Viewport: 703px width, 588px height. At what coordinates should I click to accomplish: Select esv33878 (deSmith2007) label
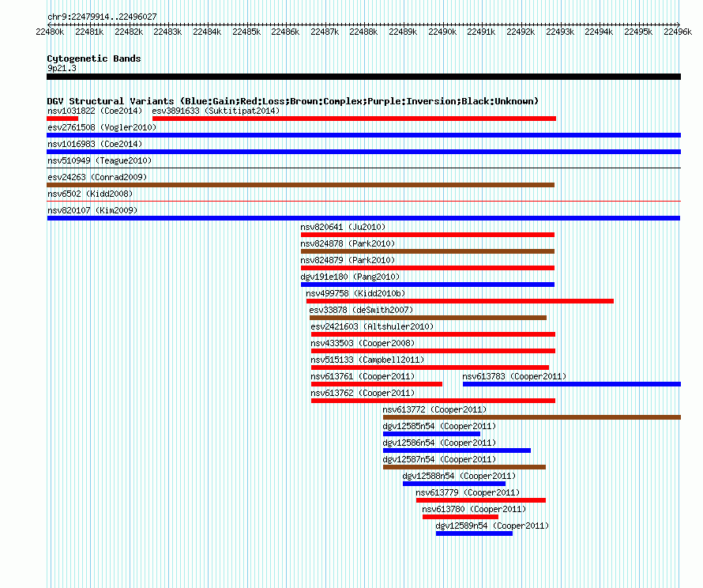[x=361, y=310]
